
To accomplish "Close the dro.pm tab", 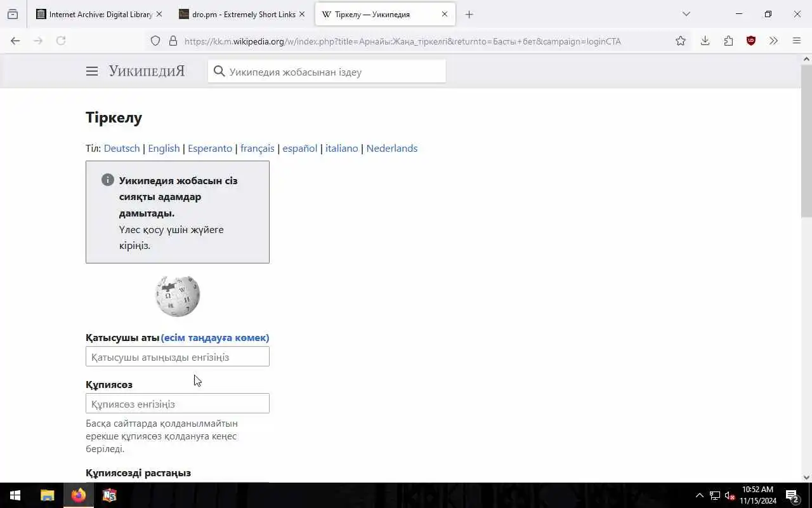I will (301, 14).
